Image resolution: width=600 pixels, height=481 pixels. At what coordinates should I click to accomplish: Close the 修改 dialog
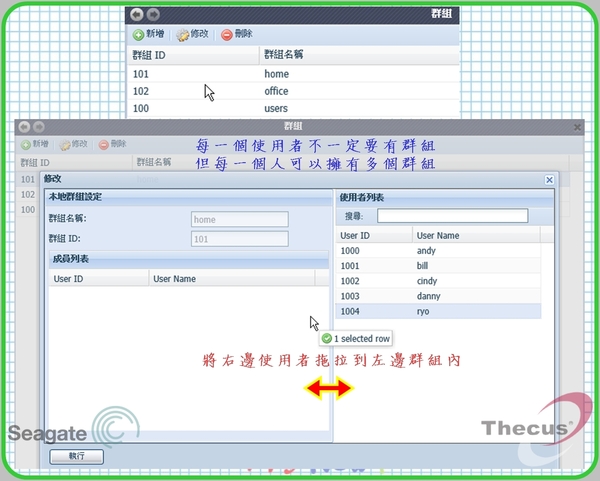549,180
